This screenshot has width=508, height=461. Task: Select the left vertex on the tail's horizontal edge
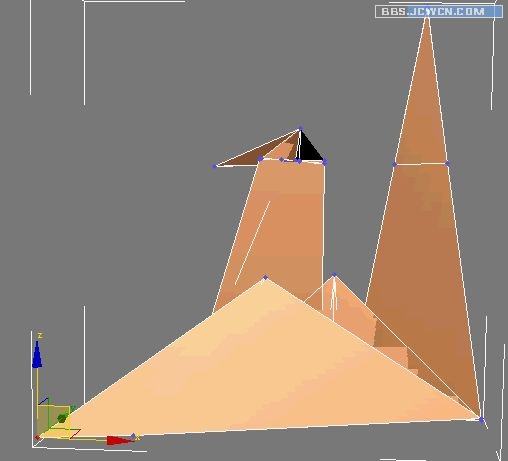(394, 164)
